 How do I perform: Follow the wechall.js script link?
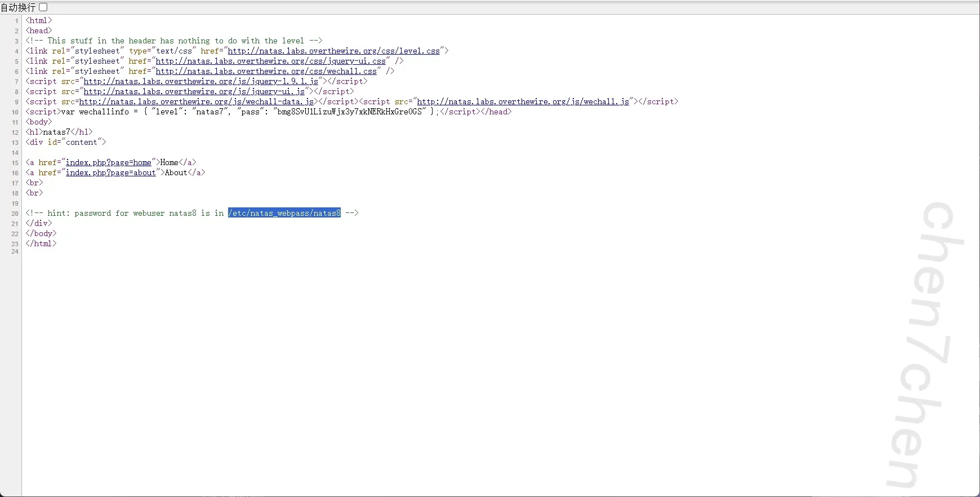pos(523,101)
